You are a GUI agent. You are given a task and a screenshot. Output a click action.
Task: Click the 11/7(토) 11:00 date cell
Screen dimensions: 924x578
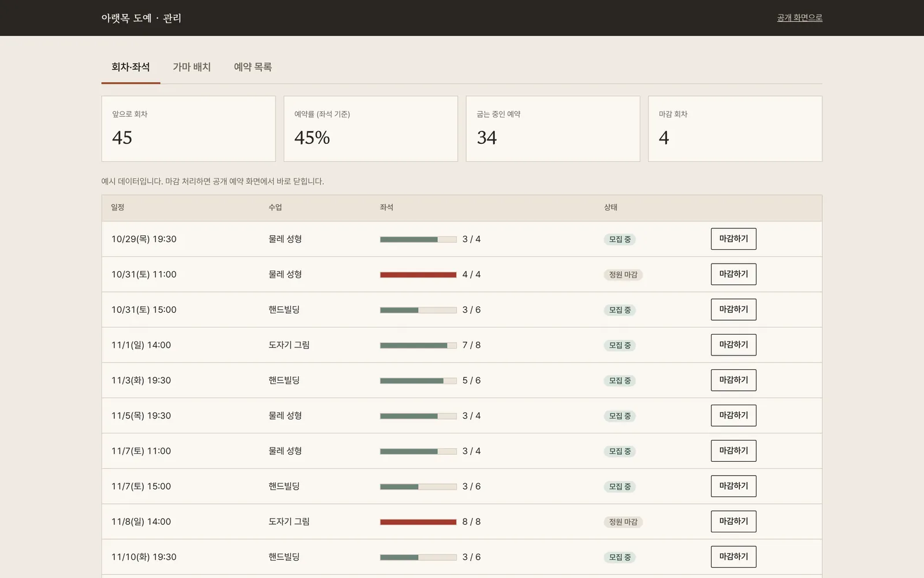point(141,451)
